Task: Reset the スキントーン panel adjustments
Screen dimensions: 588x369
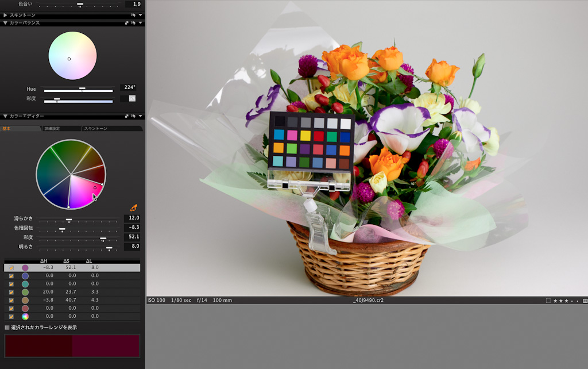Action: tap(133, 15)
